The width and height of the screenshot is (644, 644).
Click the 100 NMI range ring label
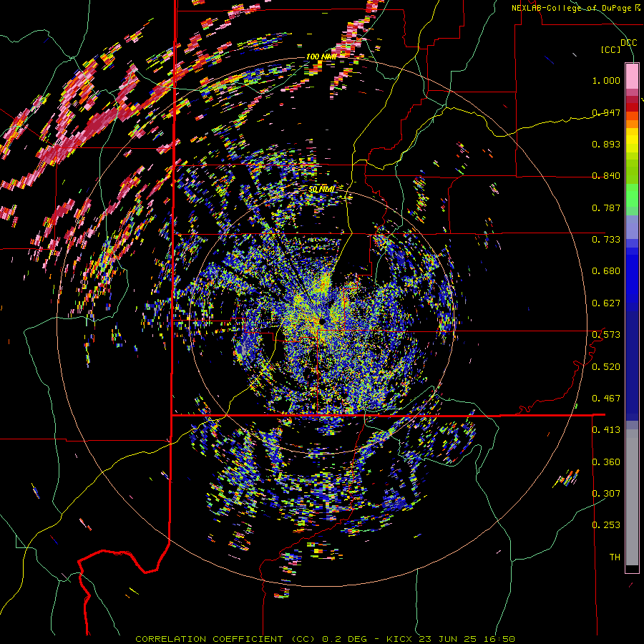(x=321, y=57)
